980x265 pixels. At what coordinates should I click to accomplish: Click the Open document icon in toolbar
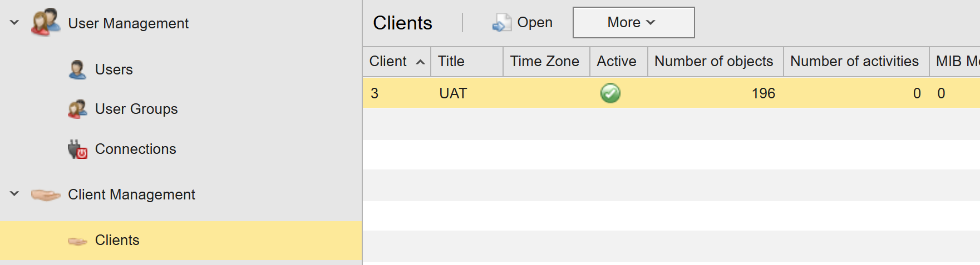pyautogui.click(x=501, y=23)
